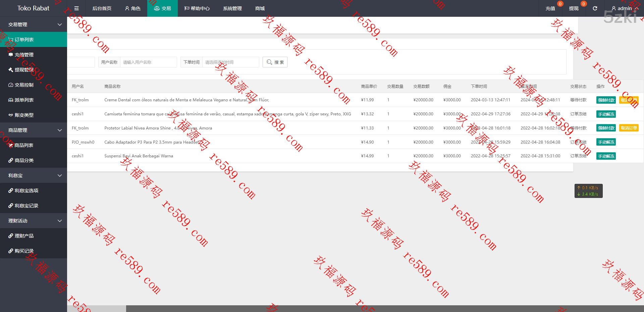Collapse the 商品管理 sidebar section

[x=34, y=130]
